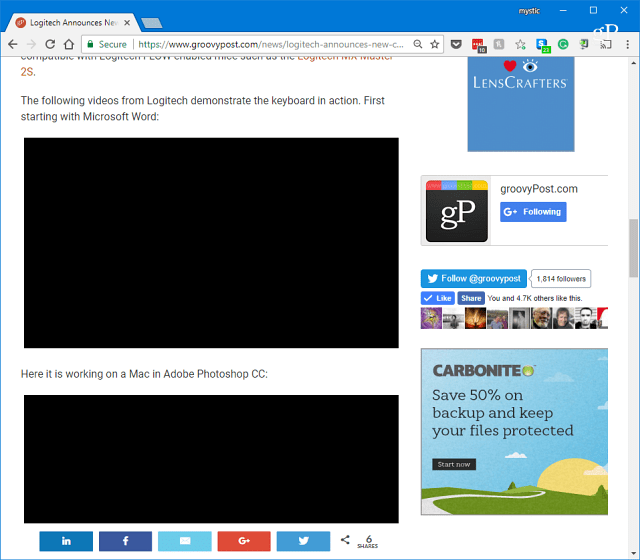Click the 6 shares counter

[368, 542]
